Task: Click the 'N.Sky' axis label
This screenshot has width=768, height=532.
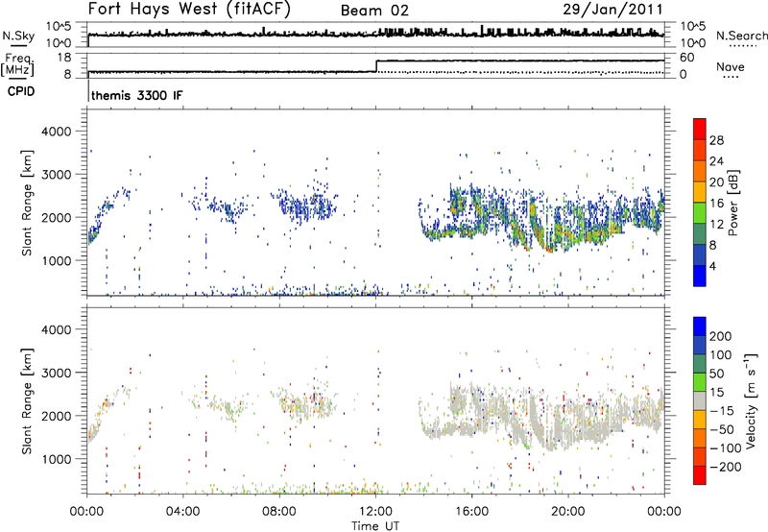Action: [x=18, y=36]
